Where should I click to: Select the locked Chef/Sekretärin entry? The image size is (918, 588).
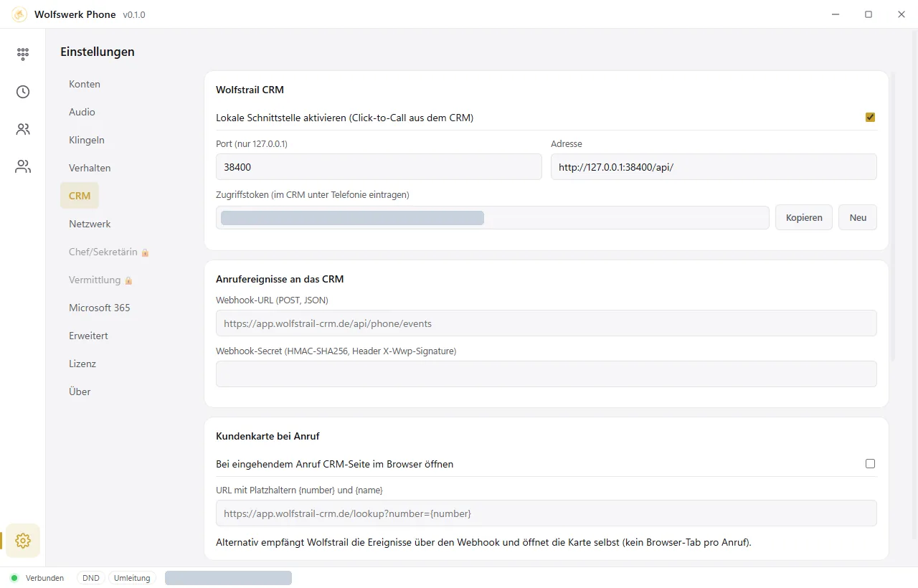point(109,252)
